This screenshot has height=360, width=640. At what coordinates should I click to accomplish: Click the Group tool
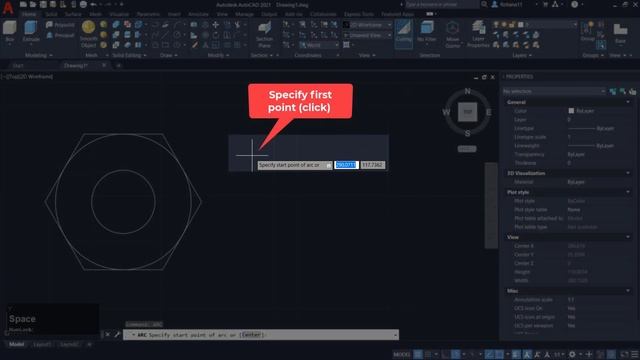pos(587,32)
